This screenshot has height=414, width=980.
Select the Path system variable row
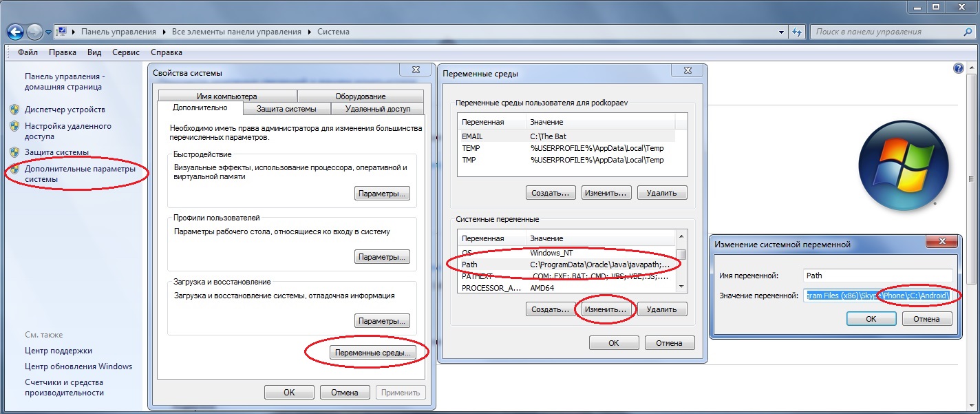pyautogui.click(x=567, y=265)
